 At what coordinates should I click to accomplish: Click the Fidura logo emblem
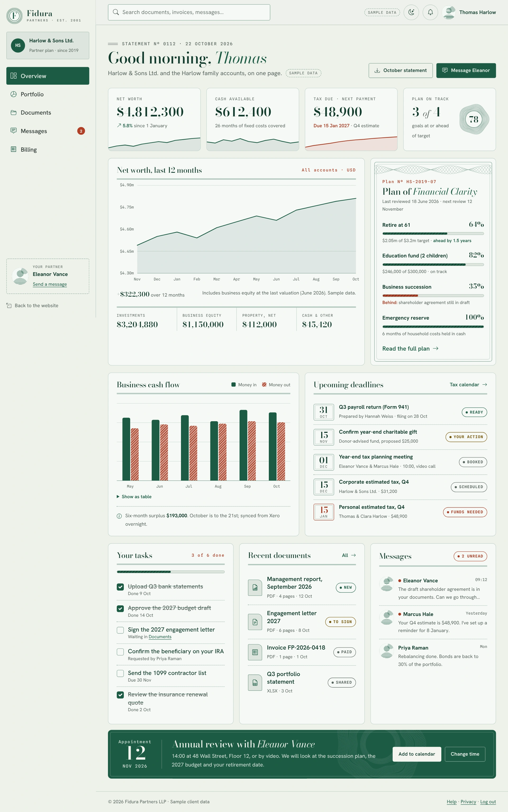pos(15,15)
